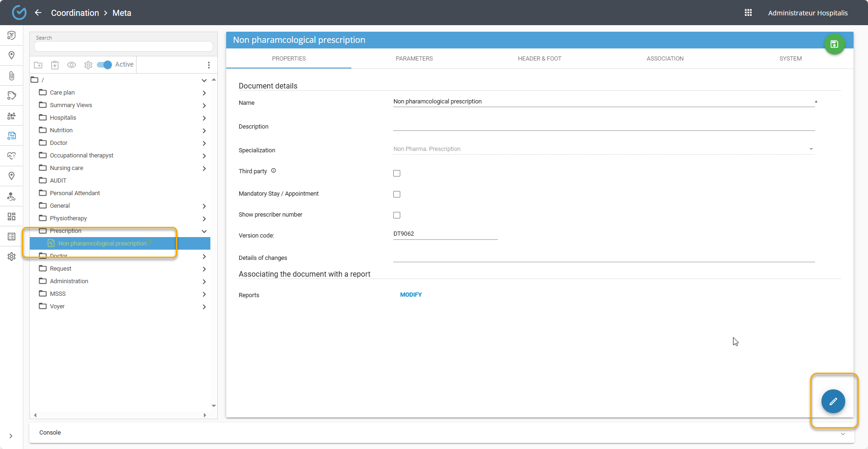Click the new document toolbar icon
Viewport: 868px width, 449px height.
pos(55,65)
